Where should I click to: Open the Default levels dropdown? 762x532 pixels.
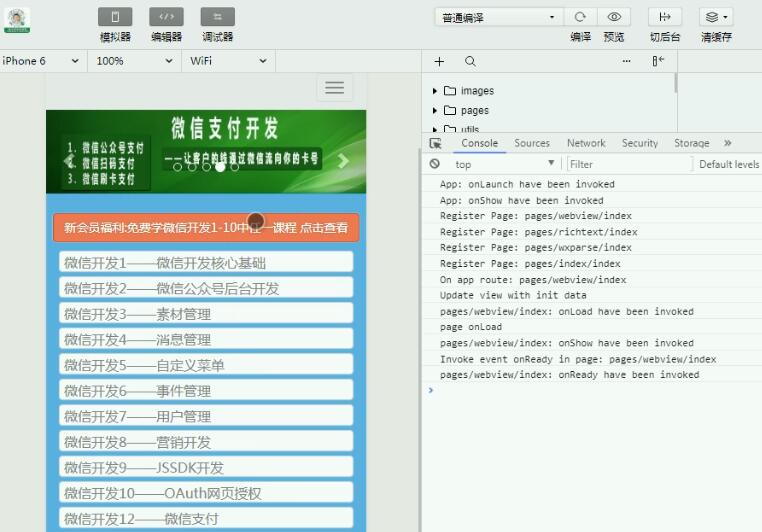click(728, 164)
